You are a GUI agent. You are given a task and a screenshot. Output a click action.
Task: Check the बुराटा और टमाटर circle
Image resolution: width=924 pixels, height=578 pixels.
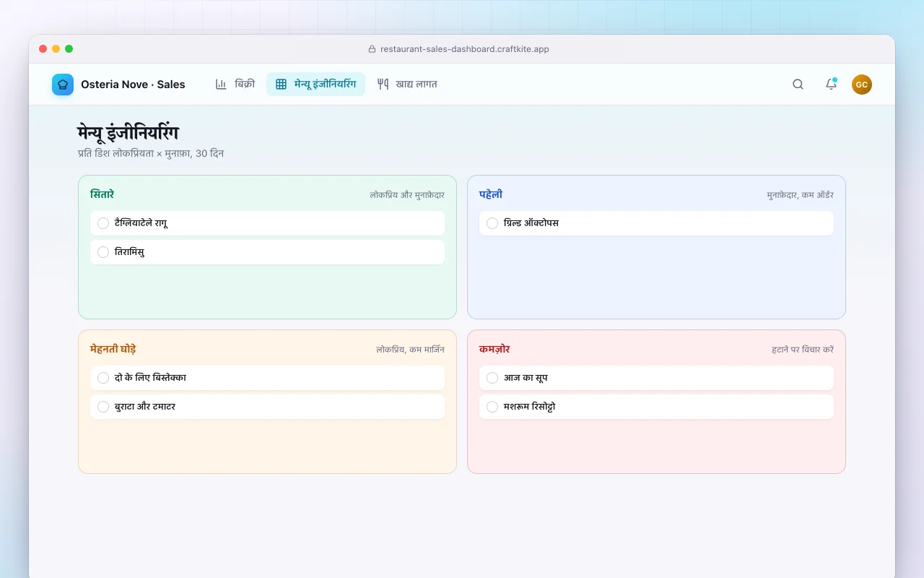pyautogui.click(x=103, y=407)
